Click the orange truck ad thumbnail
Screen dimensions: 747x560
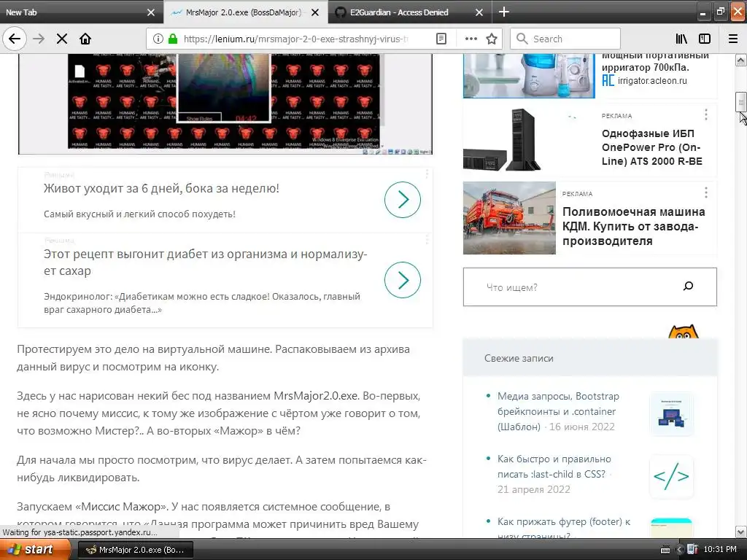point(509,217)
